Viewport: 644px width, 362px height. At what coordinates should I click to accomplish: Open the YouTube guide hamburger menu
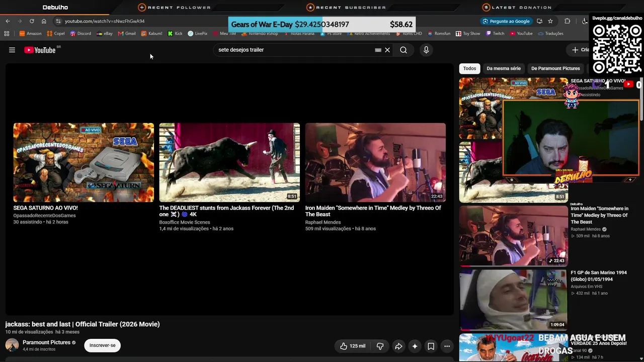pyautogui.click(x=12, y=50)
